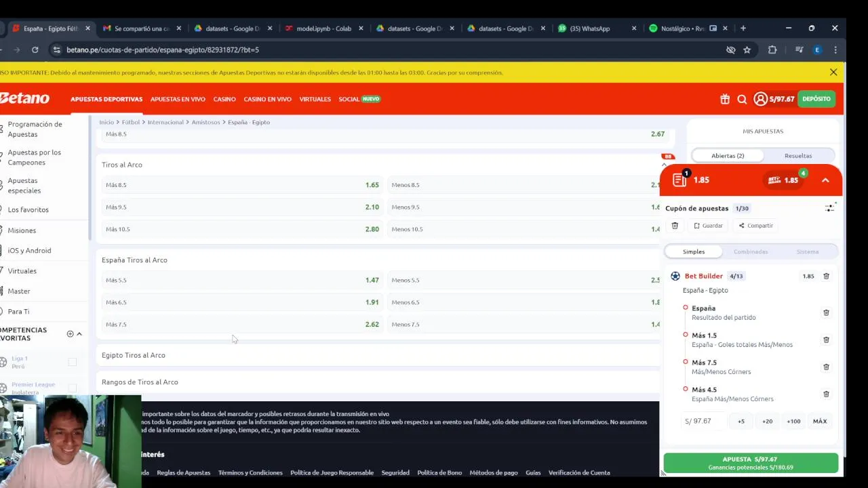This screenshot has height=488, width=868.
Task: Remove the España Resultado del partido selection
Action: pos(826,312)
